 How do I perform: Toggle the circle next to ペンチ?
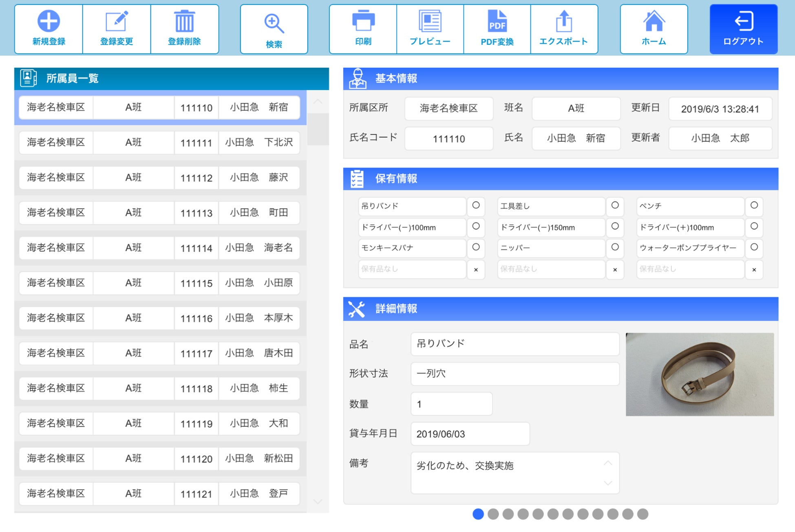(x=754, y=205)
